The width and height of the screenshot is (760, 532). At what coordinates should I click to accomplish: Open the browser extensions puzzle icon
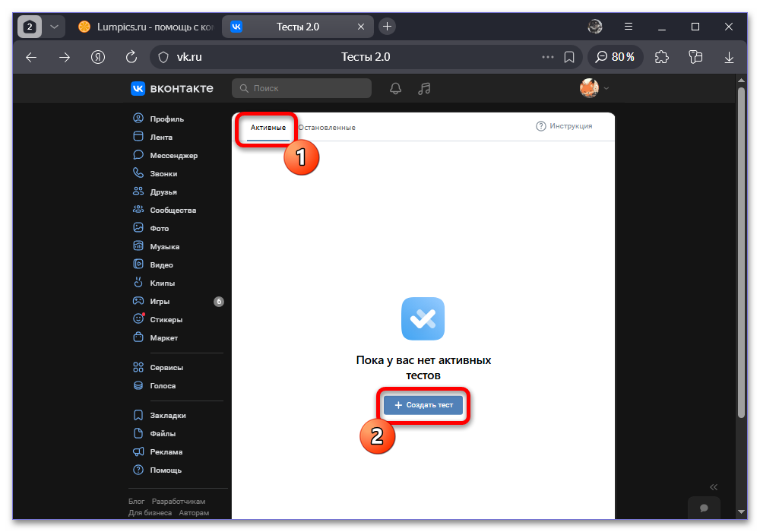(x=662, y=57)
